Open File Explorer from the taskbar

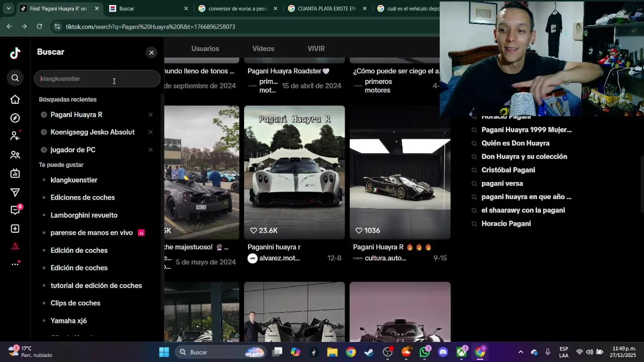332,352
